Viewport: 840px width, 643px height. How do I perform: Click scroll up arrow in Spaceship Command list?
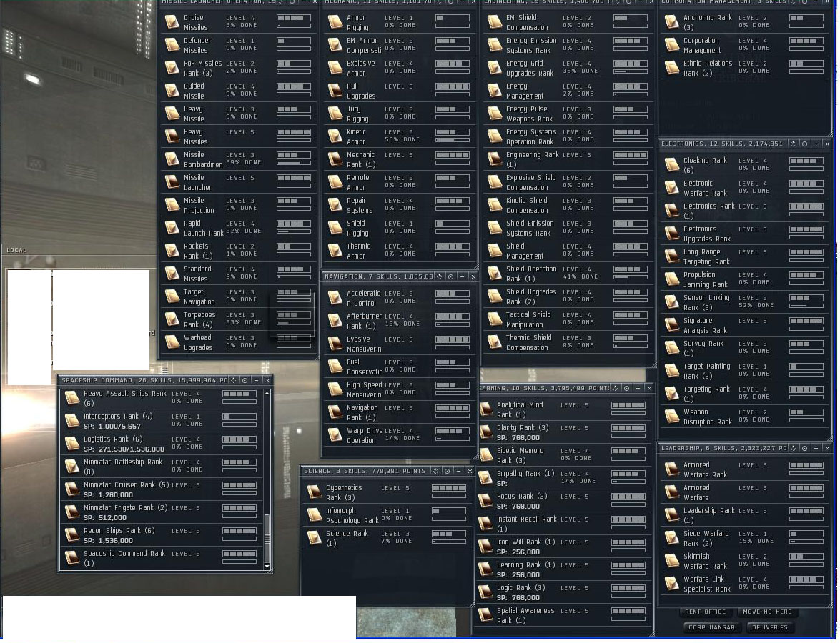click(x=267, y=394)
